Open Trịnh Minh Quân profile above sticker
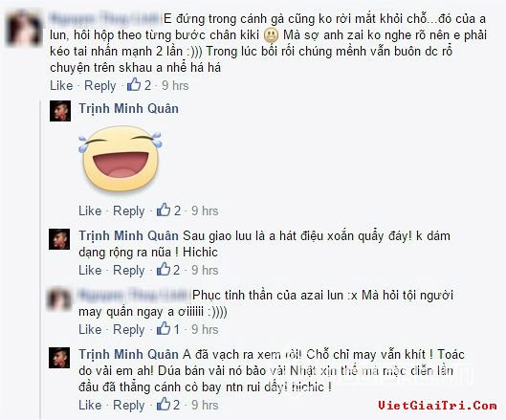Viewport: 506px width, 420px height. click(129, 108)
